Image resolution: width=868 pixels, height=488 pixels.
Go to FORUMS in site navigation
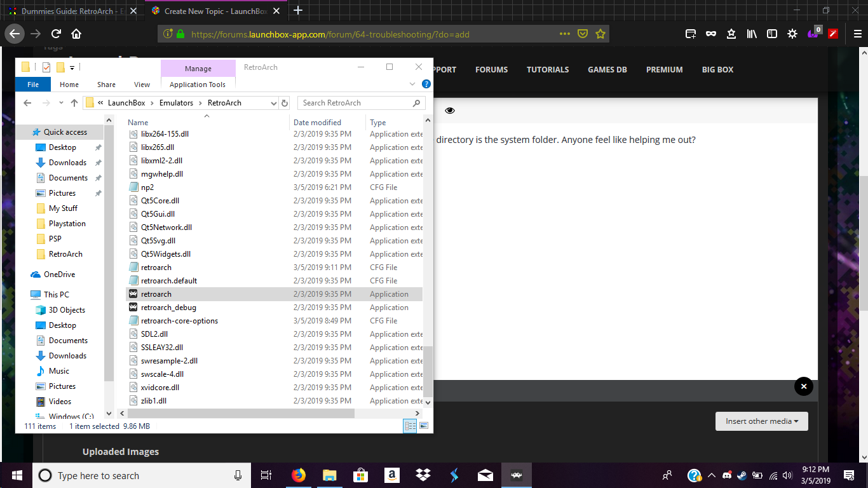tap(492, 70)
